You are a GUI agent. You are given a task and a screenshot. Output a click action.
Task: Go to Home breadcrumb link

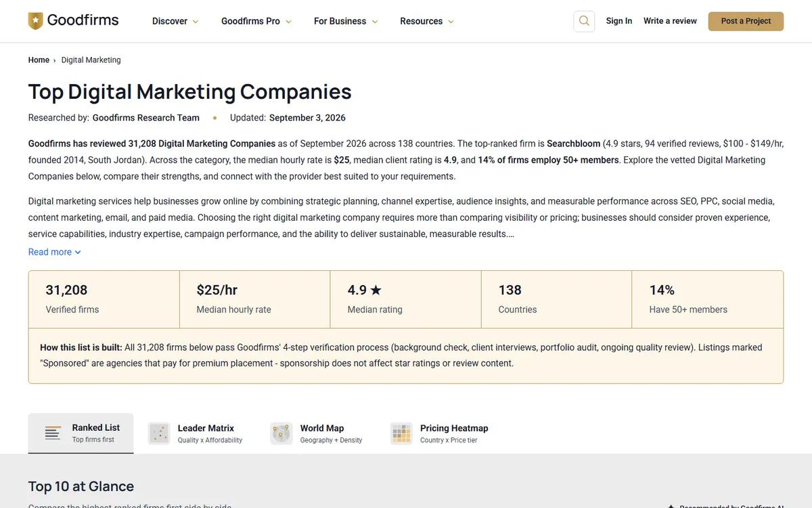pyautogui.click(x=39, y=60)
